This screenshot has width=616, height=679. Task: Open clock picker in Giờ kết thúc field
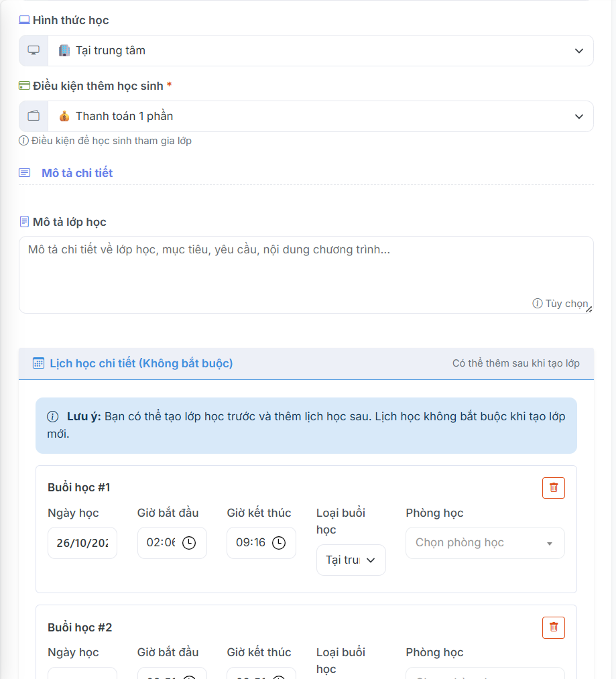(278, 543)
